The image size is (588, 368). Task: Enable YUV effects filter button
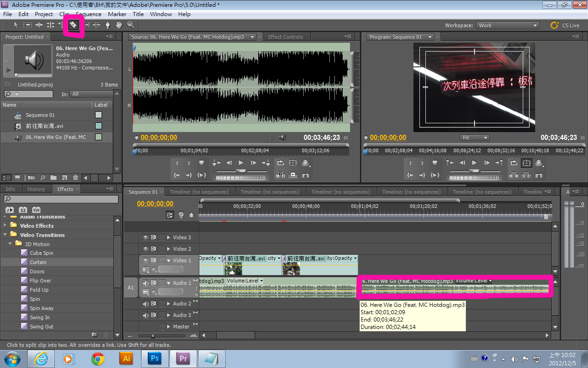(x=36, y=210)
